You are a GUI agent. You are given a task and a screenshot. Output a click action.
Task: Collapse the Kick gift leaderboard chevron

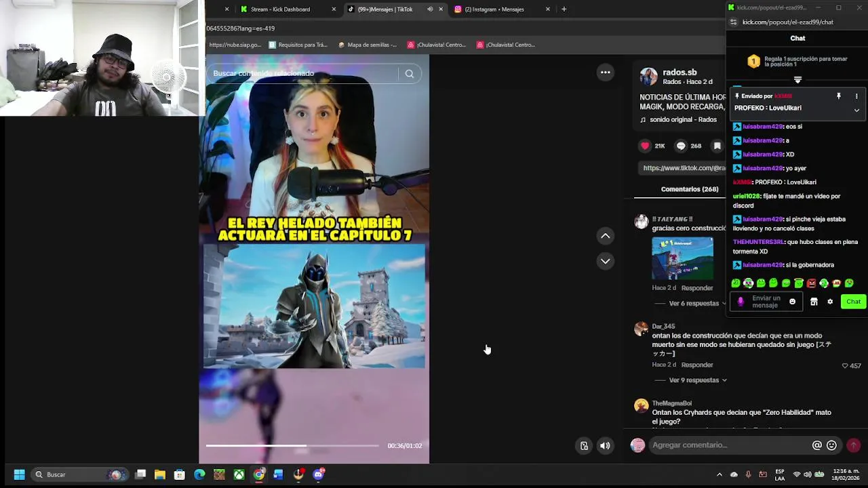(x=797, y=80)
